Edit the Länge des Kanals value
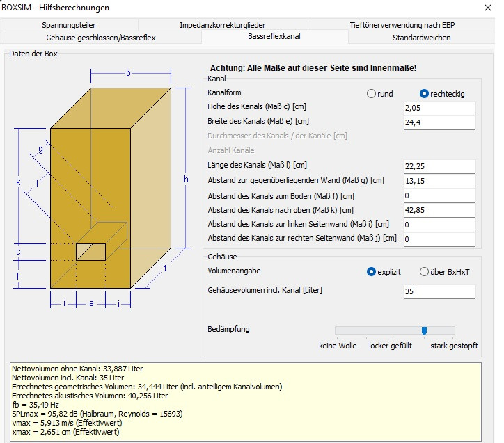 point(439,166)
